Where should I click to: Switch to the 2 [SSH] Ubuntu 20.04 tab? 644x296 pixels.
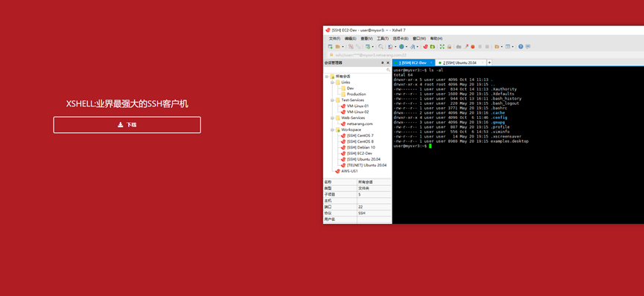460,62
